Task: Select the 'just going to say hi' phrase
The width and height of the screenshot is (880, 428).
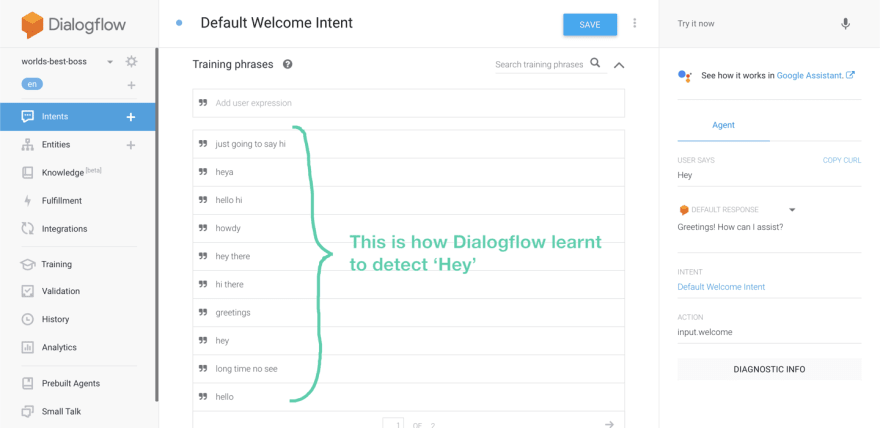Action: (409, 144)
